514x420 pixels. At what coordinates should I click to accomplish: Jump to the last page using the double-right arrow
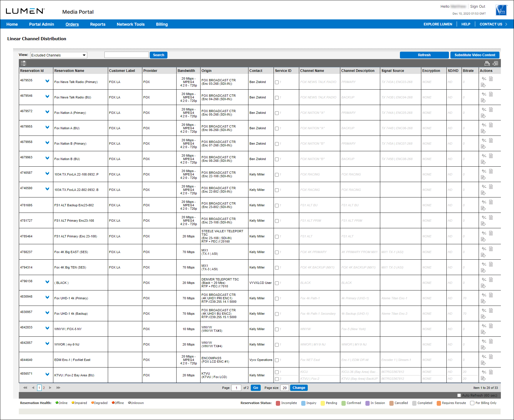click(58, 388)
